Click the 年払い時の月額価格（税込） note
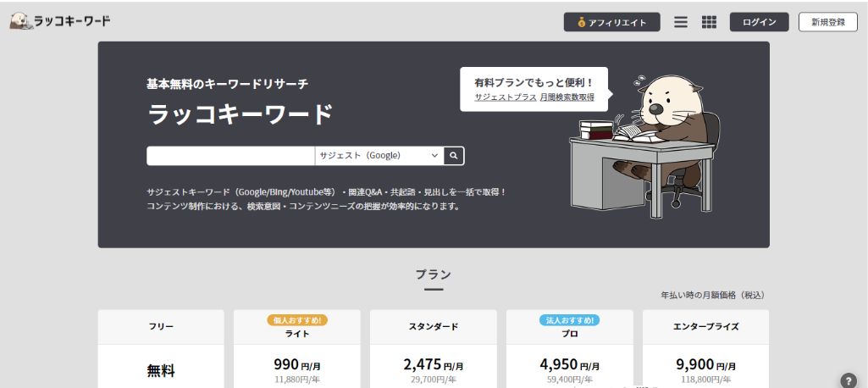Screen dimensions: 868x388 [x=713, y=295]
